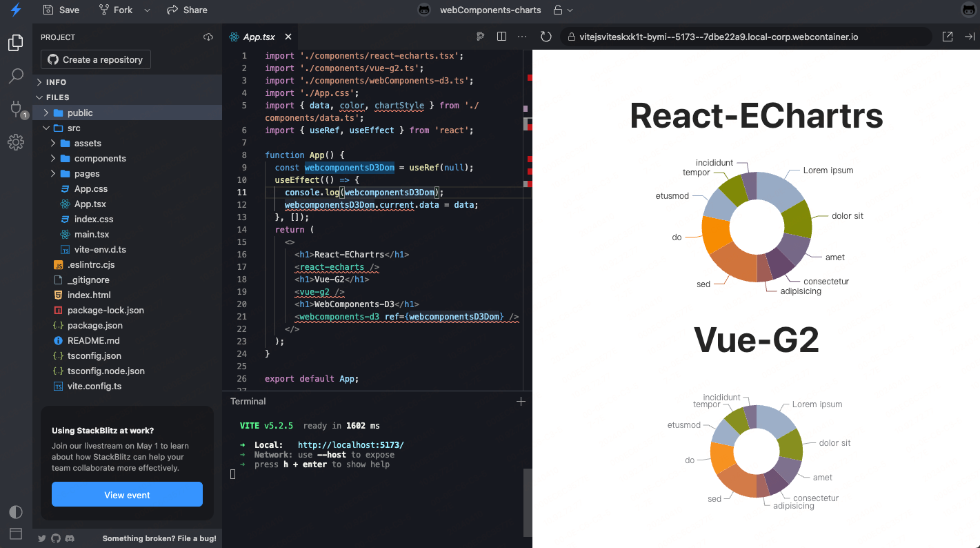The height and width of the screenshot is (548, 980).
Task: Open preview in new tab icon
Action: tap(948, 37)
